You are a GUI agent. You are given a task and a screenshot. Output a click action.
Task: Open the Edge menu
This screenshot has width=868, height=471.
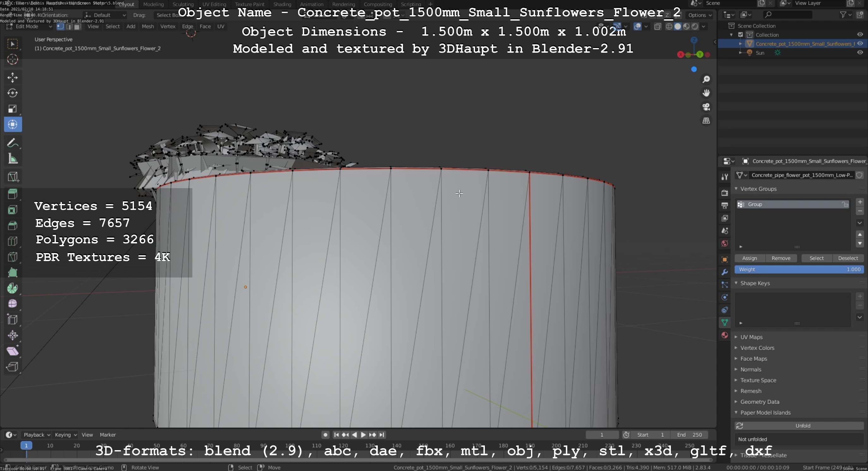(187, 27)
